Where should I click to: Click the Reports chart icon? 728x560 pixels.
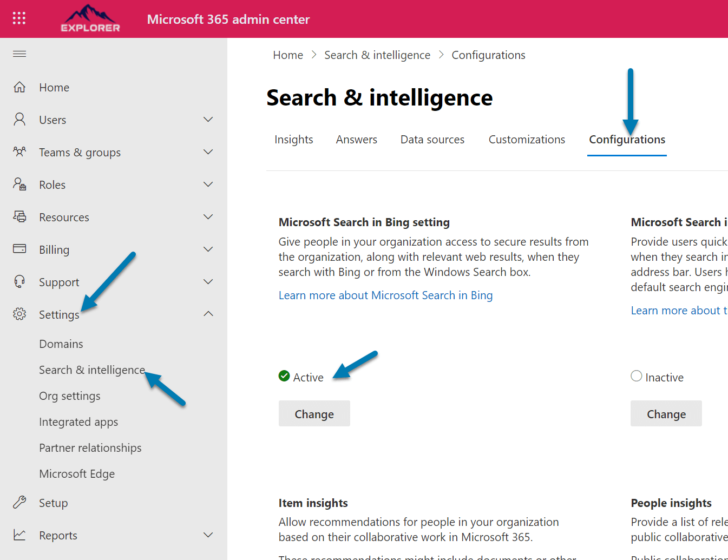19,535
